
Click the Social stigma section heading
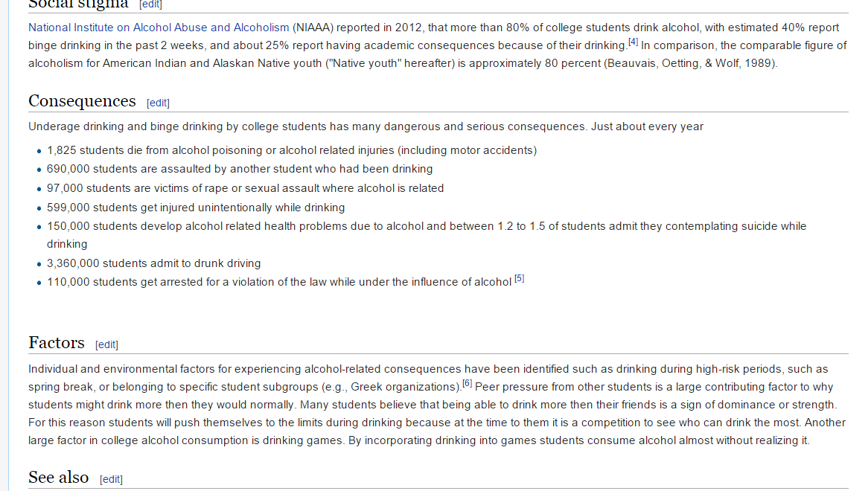[x=78, y=4]
